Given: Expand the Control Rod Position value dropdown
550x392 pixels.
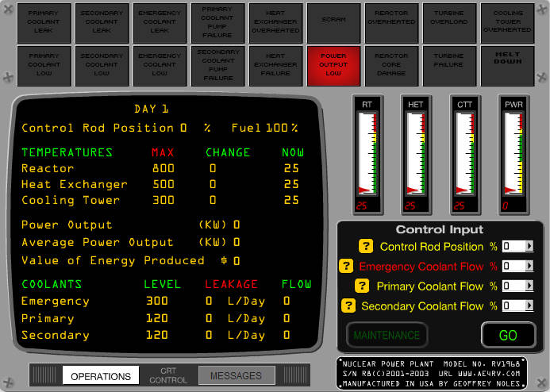Looking at the screenshot, I should tap(529, 246).
